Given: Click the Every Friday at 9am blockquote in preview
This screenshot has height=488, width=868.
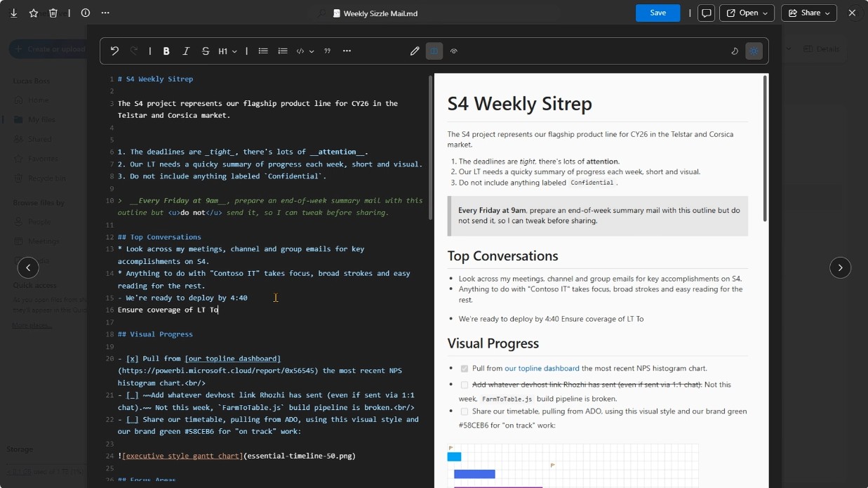Looking at the screenshot, I should click(598, 215).
